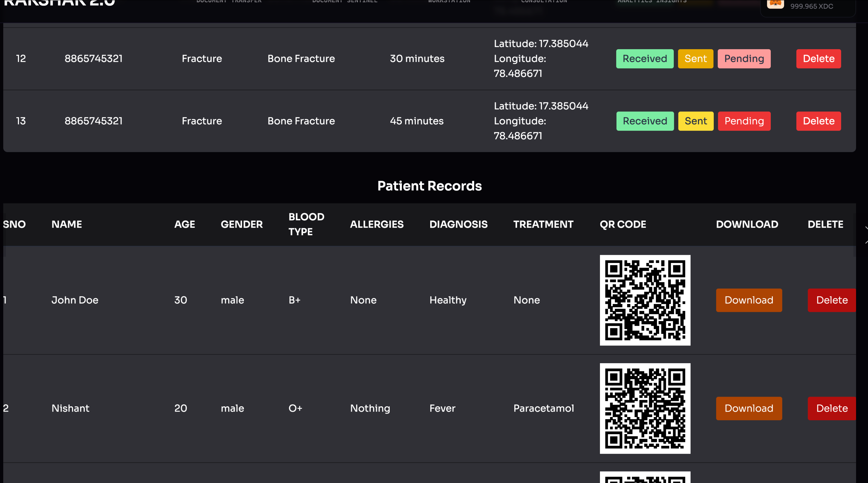Delete emergency request number 12

[x=818, y=59]
